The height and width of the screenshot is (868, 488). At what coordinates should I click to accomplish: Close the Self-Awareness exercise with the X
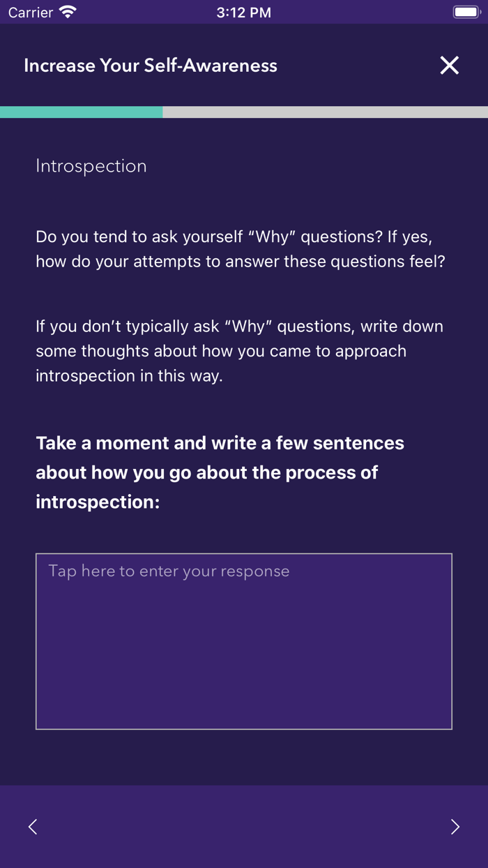pos(450,66)
